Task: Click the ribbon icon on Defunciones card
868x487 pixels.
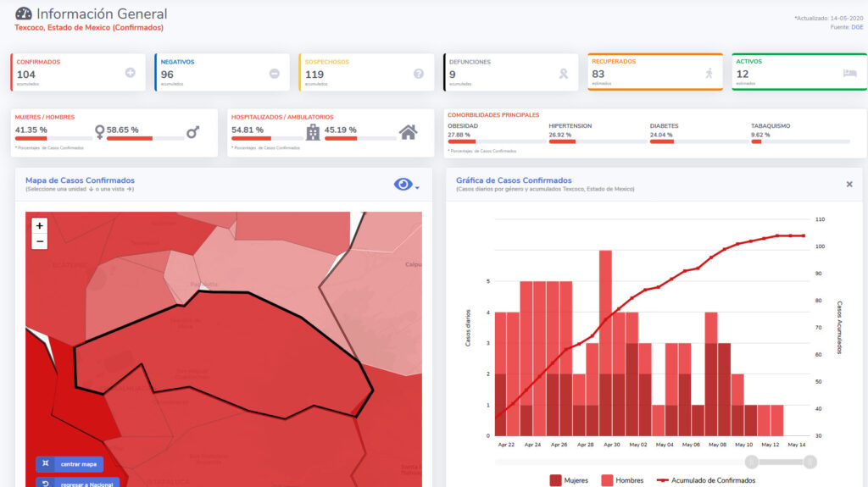Action: 562,74
